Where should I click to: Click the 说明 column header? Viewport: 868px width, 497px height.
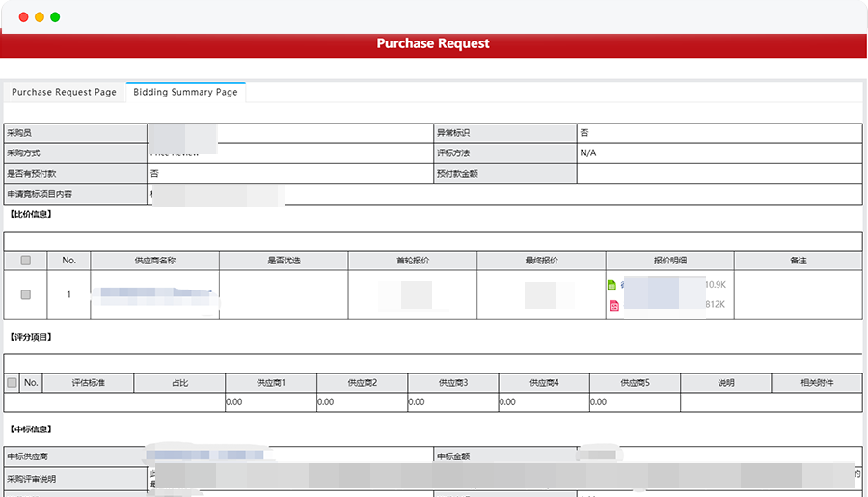725,383
